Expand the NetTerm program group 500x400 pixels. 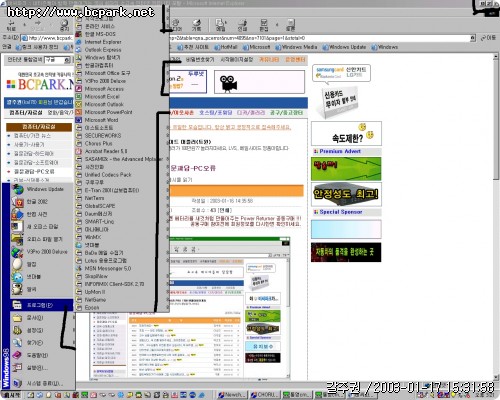(94, 198)
